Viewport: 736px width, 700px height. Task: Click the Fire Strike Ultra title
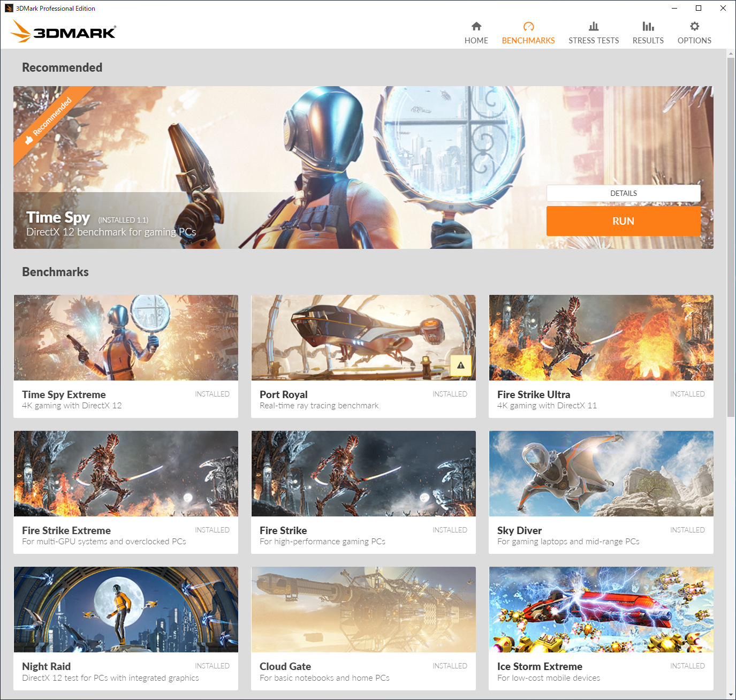(534, 394)
